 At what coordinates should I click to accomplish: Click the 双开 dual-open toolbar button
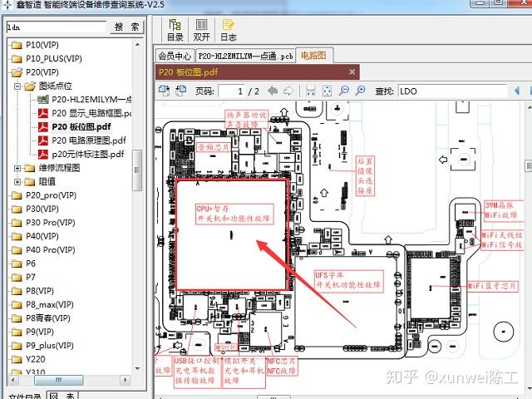[201, 30]
